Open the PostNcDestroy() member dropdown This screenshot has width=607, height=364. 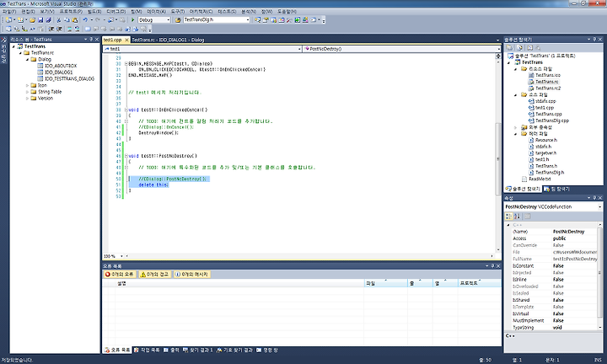pos(498,49)
